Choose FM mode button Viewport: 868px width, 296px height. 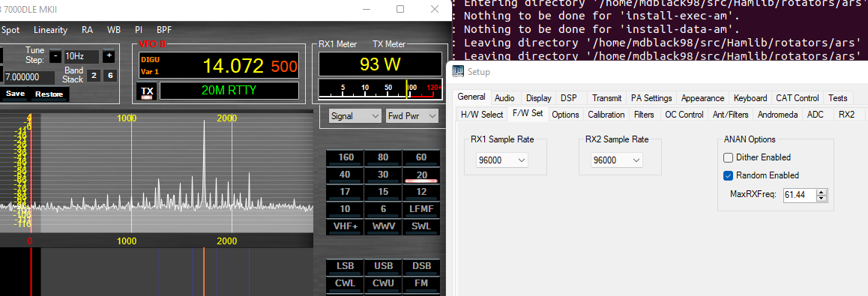tap(421, 283)
